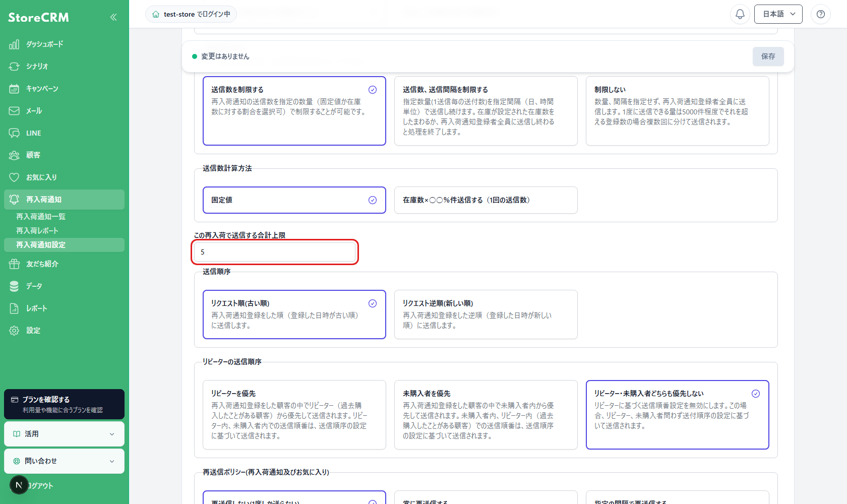847x504 pixels.
Task: Click the 顧客 people icon
Action: 14,155
